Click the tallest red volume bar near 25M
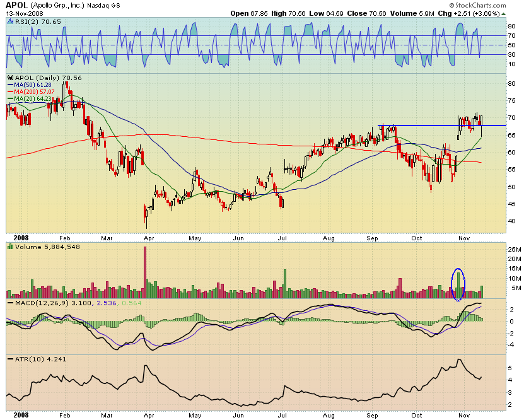The height and width of the screenshot is (420, 524). click(145, 272)
